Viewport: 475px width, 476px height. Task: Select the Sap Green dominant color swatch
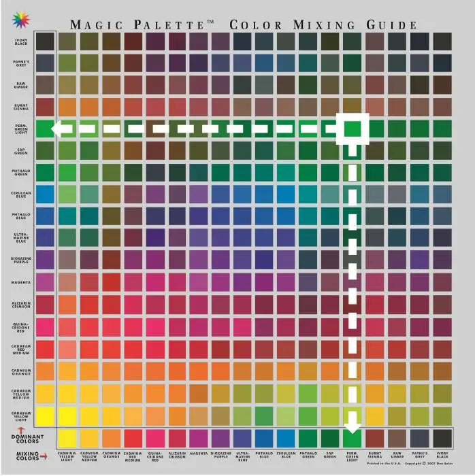pyautogui.click(x=45, y=151)
